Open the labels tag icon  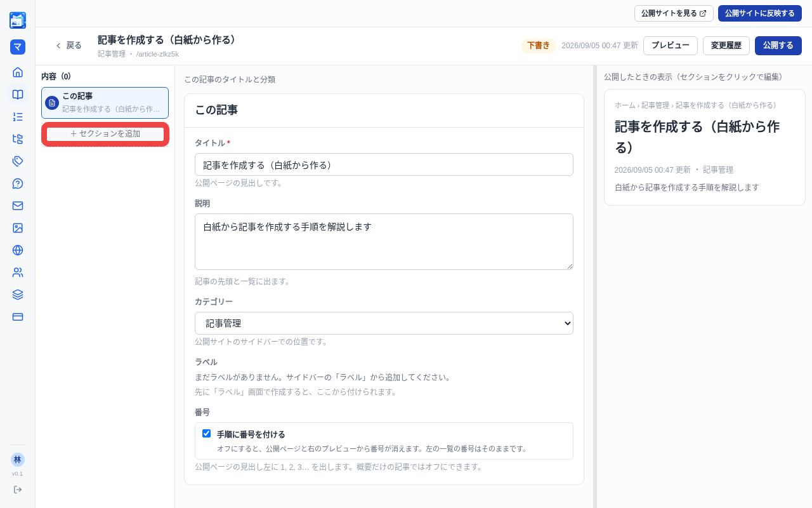point(18,161)
